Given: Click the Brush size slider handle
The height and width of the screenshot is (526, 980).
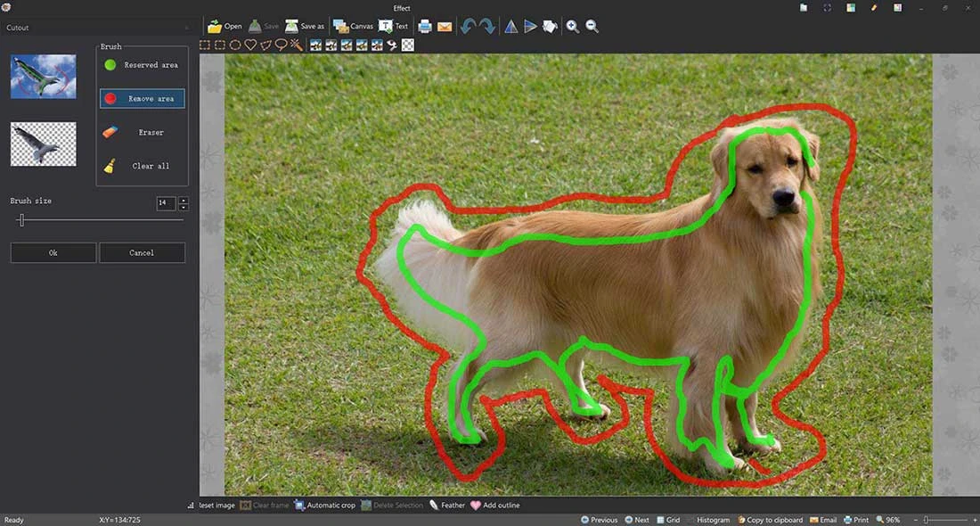Looking at the screenshot, I should (x=21, y=219).
